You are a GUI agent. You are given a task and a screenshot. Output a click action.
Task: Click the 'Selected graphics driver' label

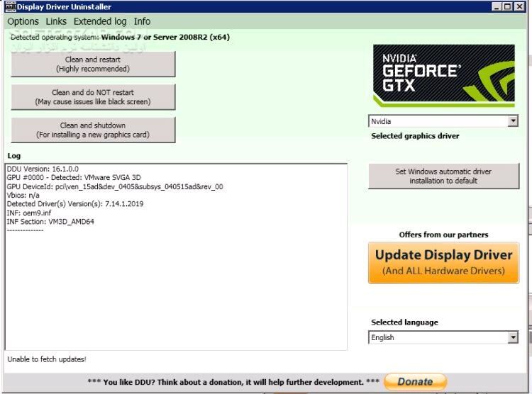click(415, 136)
